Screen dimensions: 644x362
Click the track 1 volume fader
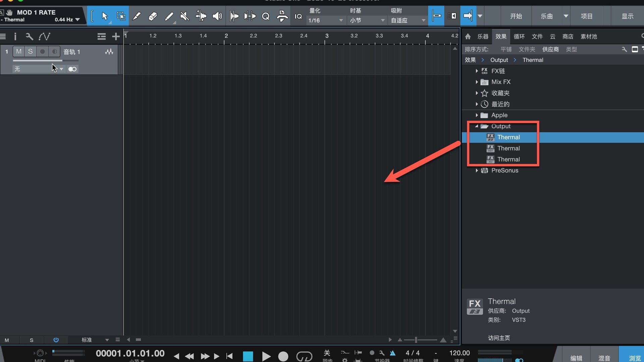click(45, 61)
